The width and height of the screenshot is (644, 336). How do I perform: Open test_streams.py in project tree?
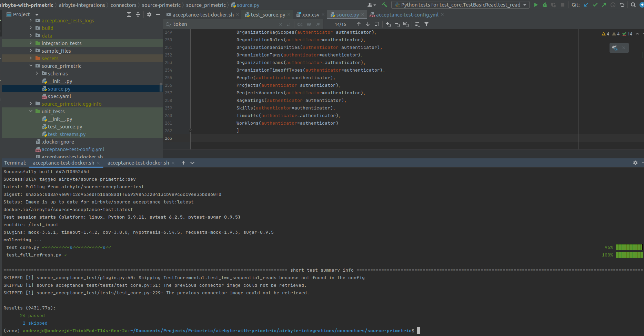coord(67,134)
